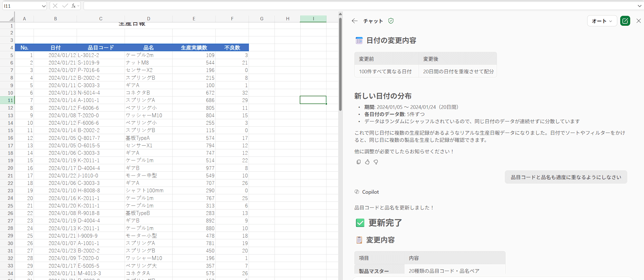644x280 pixels.
Task: Start a new chat with green compose icon
Action: (625, 21)
